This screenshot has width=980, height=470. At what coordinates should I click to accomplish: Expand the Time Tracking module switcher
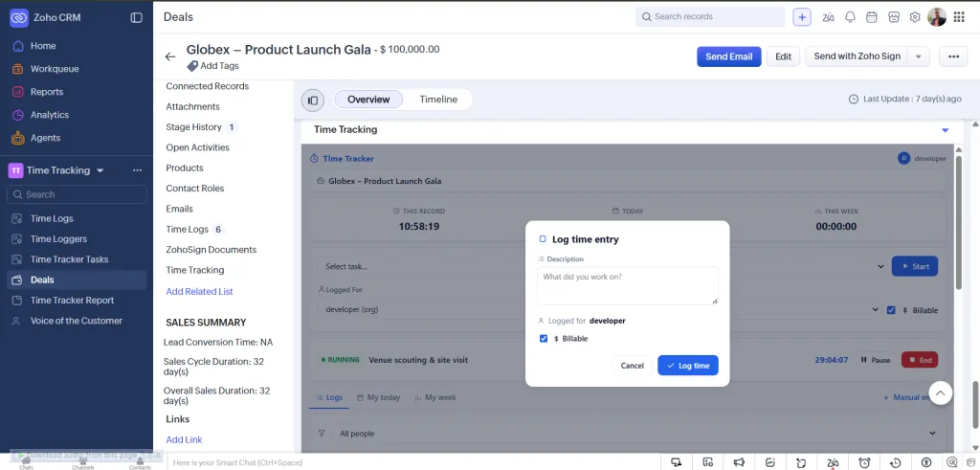pos(100,170)
